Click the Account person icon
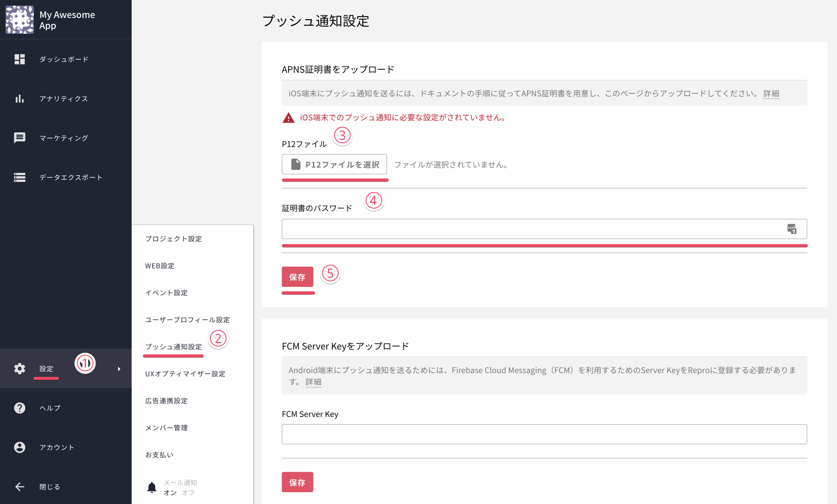The width and height of the screenshot is (837, 504). 19,447
